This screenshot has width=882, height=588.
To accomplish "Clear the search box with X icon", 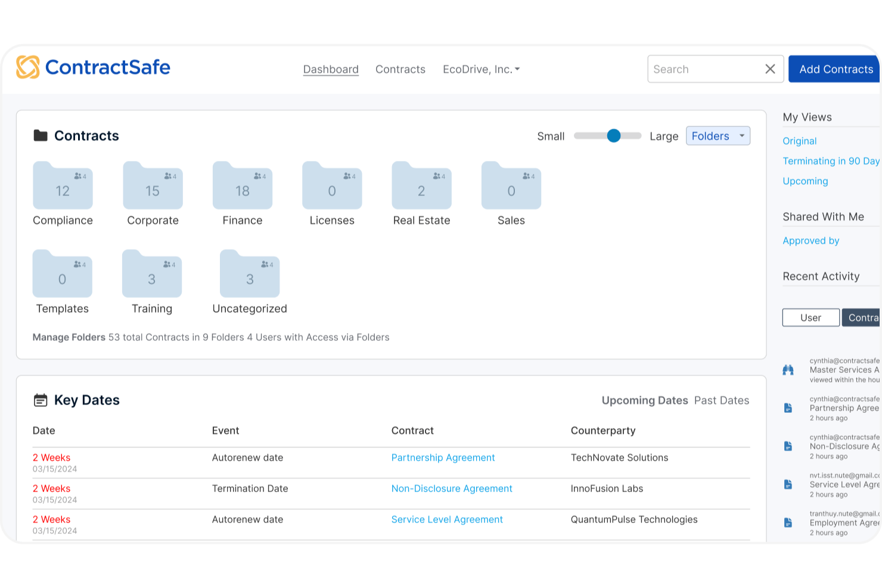I will pyautogui.click(x=770, y=69).
